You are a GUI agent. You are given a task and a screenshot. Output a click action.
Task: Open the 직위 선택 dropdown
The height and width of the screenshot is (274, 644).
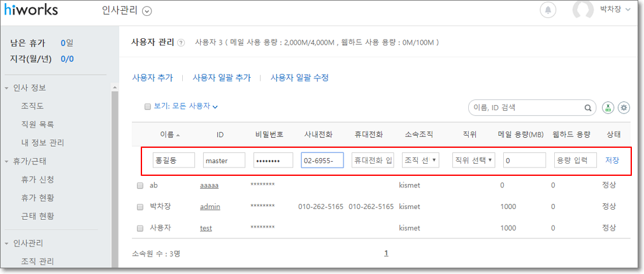[473, 161]
